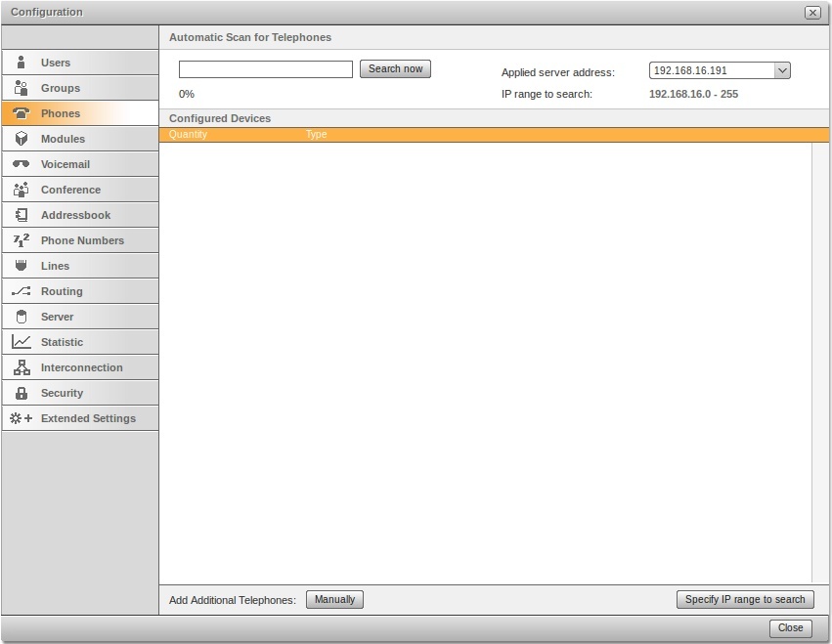Open the Addressbook section
Viewport: 832px width, 644px height.
coord(80,215)
